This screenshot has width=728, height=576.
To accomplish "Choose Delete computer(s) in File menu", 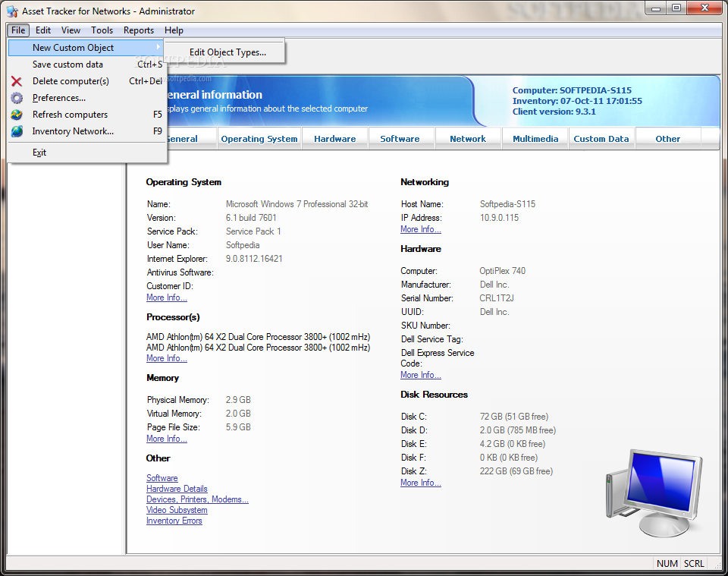I will point(86,81).
